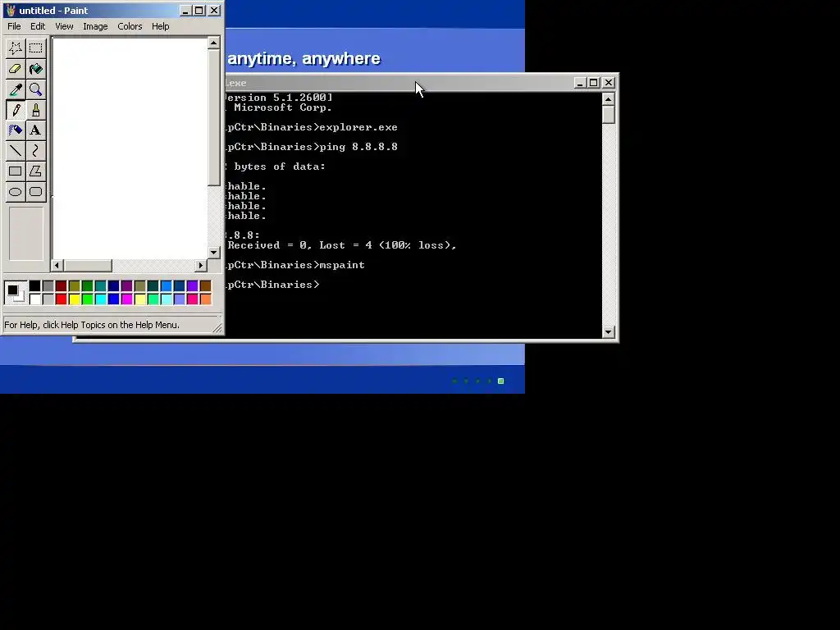Select the Pencil tool in Paint
The width and height of the screenshot is (840, 630).
pos(15,110)
